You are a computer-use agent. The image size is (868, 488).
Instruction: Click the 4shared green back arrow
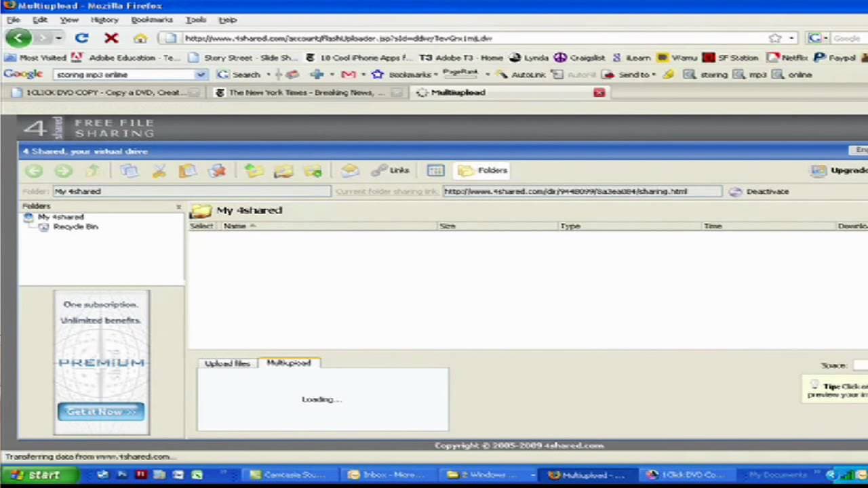pos(34,171)
